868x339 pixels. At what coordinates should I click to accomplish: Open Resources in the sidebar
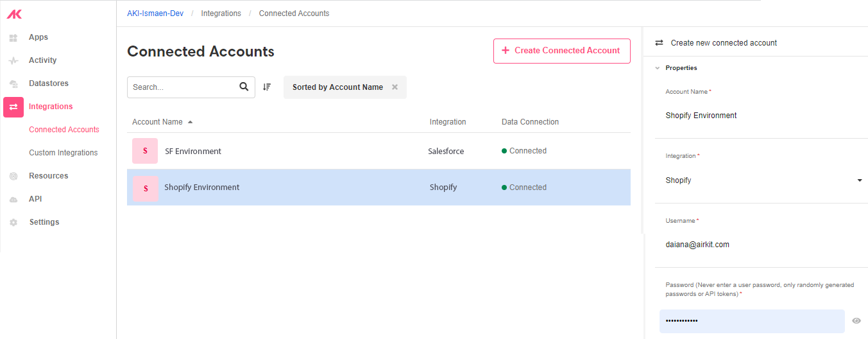coord(48,176)
